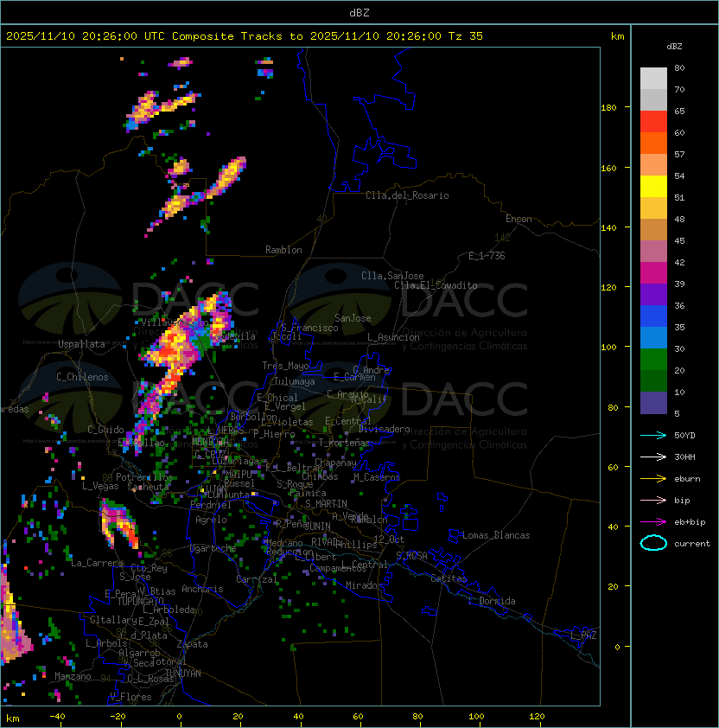Click the pink bip arrow in legend

[x=653, y=500]
